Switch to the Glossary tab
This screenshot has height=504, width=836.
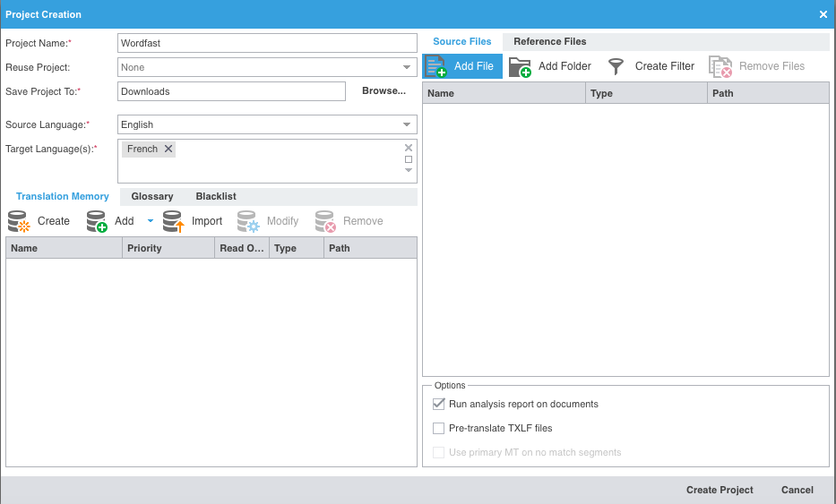pyautogui.click(x=152, y=197)
